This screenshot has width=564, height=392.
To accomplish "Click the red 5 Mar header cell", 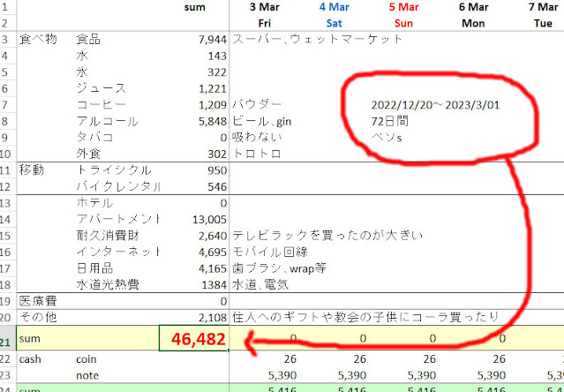I will click(x=403, y=7).
